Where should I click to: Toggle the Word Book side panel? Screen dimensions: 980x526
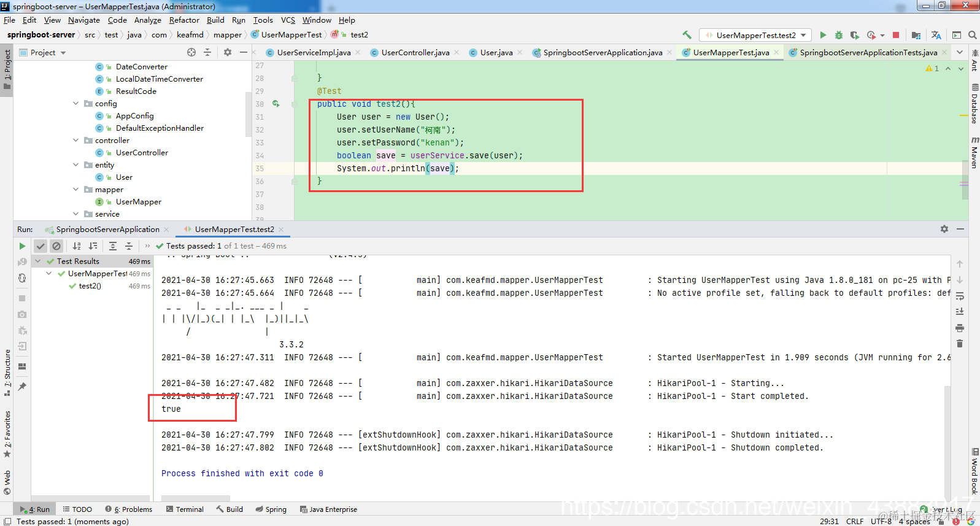tap(974, 472)
